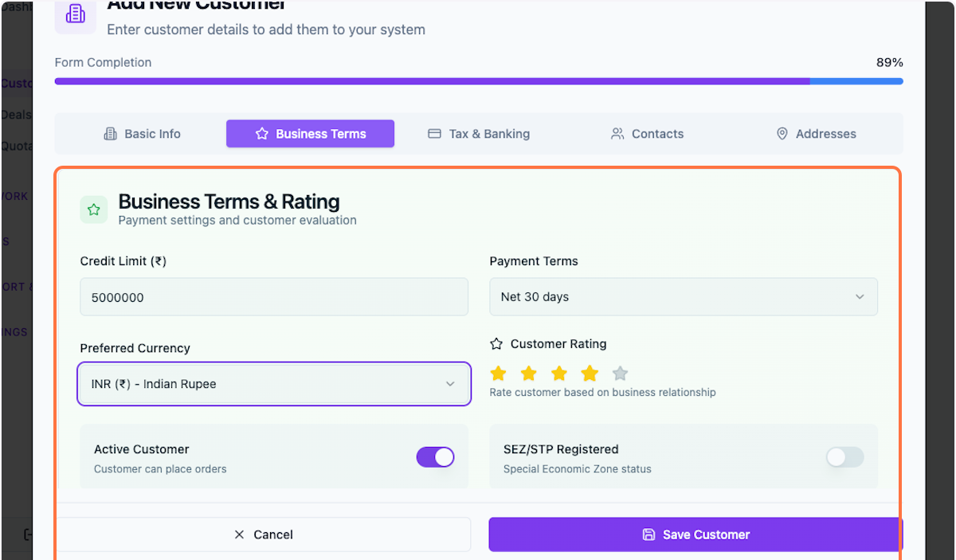Click the green star icon beside Business Terms heading

point(94,210)
